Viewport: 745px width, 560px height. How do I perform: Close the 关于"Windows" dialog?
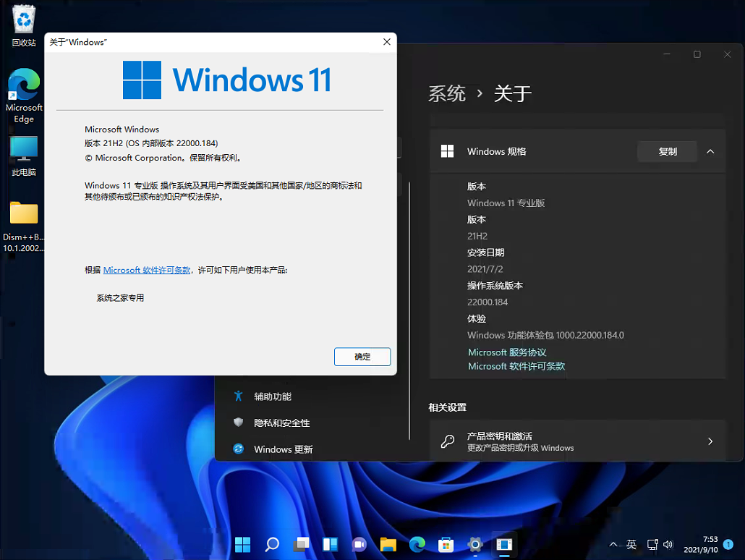(x=387, y=42)
